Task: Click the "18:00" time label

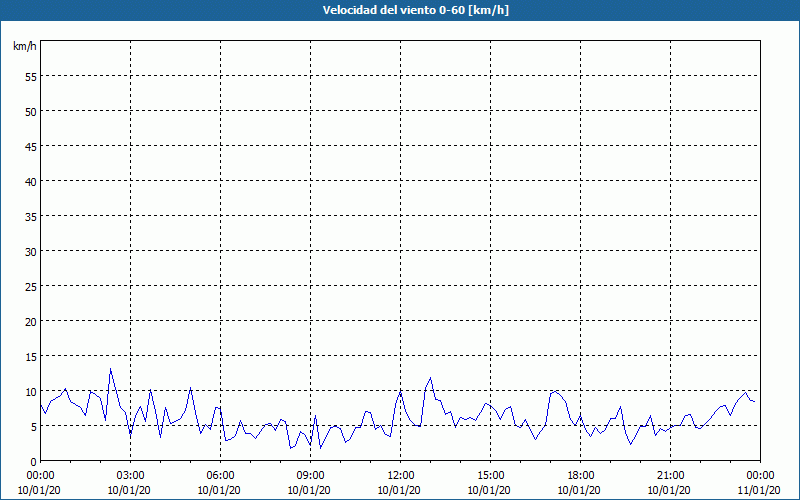Action: pyautogui.click(x=581, y=476)
